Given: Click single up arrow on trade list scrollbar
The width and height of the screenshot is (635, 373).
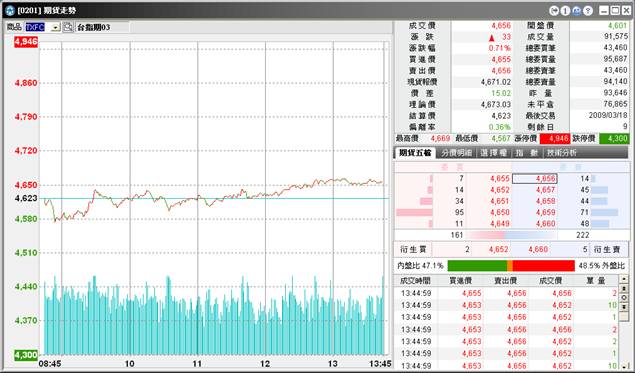Looking at the screenshot, I should (x=624, y=279).
